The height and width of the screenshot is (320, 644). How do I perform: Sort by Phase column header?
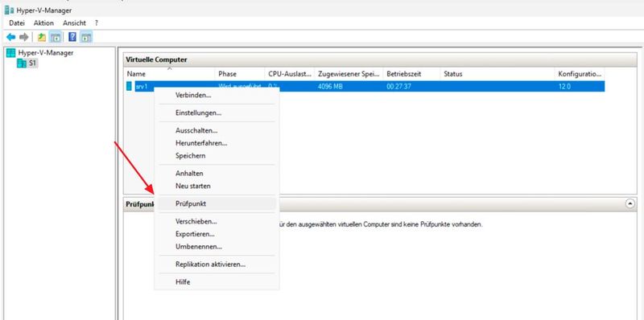(240, 74)
